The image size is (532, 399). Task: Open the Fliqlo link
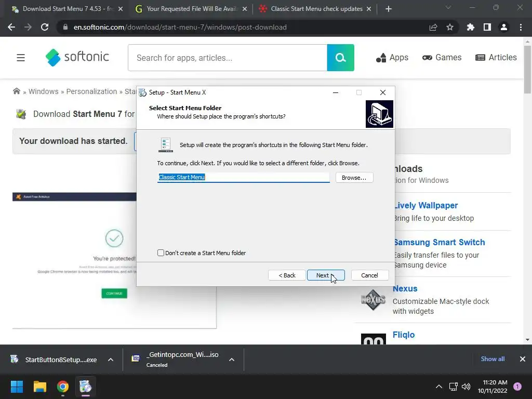tap(403, 335)
